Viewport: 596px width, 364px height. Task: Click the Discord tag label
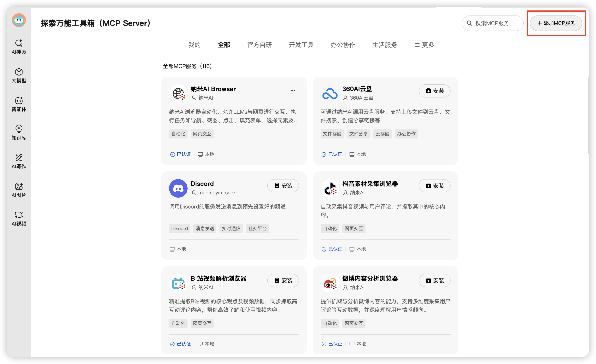(x=179, y=229)
